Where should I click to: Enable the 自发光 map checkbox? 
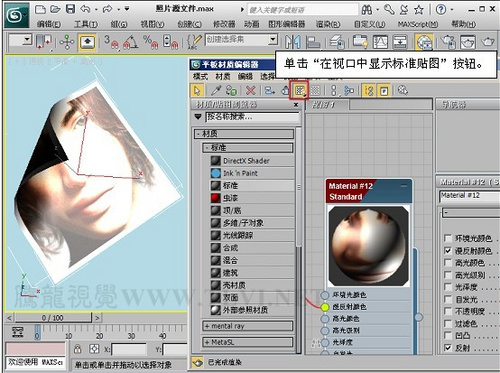pos(448,299)
